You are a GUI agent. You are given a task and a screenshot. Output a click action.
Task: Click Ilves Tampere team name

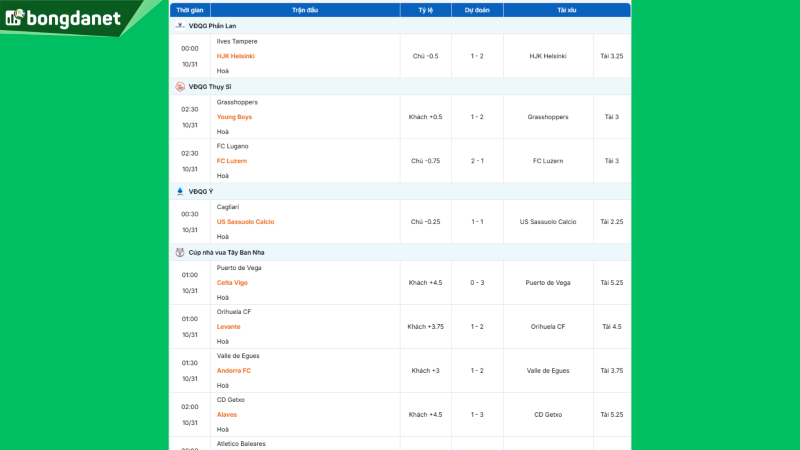(x=237, y=41)
